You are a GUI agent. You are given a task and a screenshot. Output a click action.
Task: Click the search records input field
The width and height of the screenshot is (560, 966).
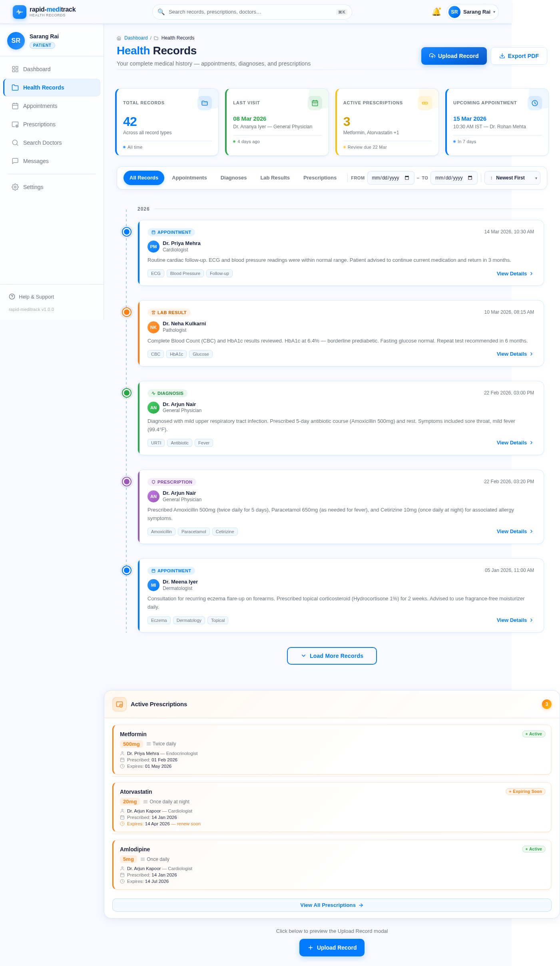tap(252, 12)
